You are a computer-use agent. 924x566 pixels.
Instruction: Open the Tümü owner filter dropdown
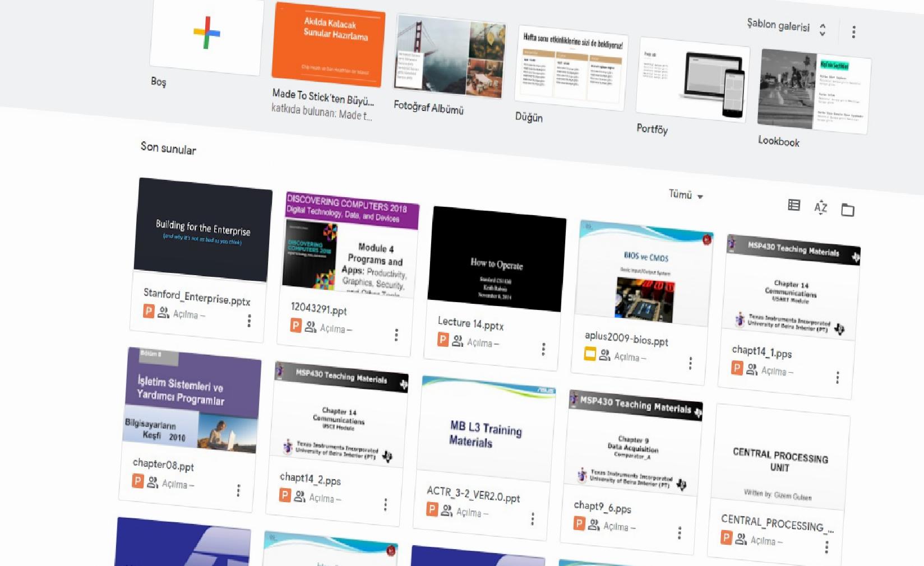coord(686,194)
